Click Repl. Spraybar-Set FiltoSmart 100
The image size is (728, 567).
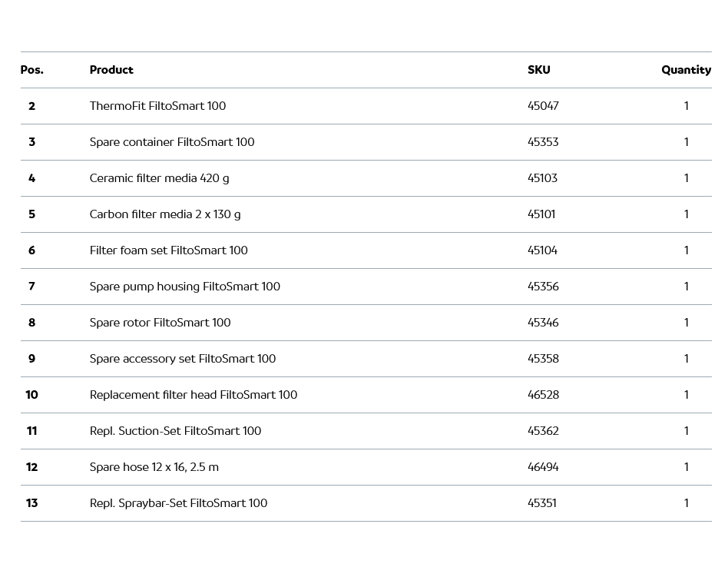click(178, 503)
